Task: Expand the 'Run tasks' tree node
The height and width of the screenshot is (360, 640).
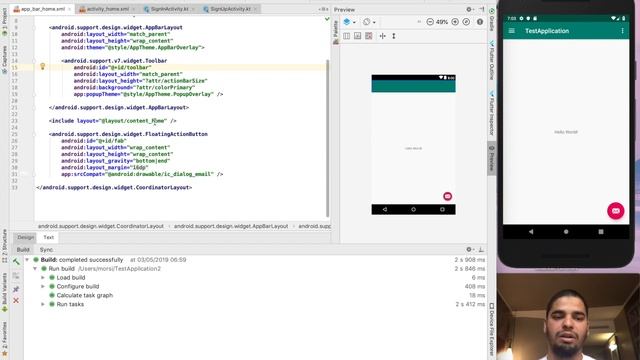Action: (43, 304)
